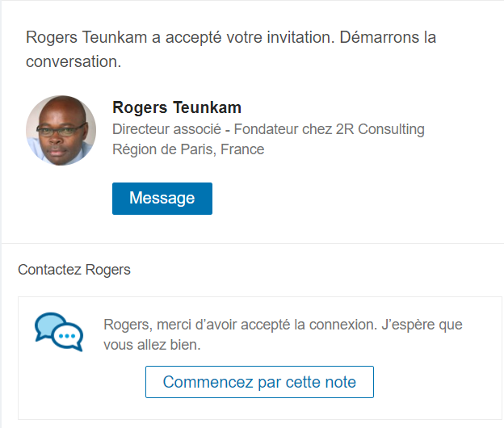Click the 'Région de Paris, France' location line
The width and height of the screenshot is (504, 428).
click(x=188, y=149)
